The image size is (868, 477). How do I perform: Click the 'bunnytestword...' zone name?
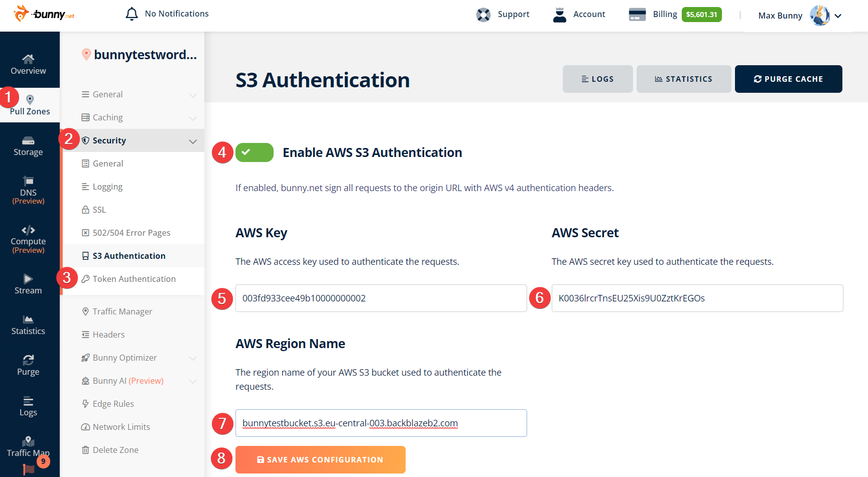coord(145,55)
